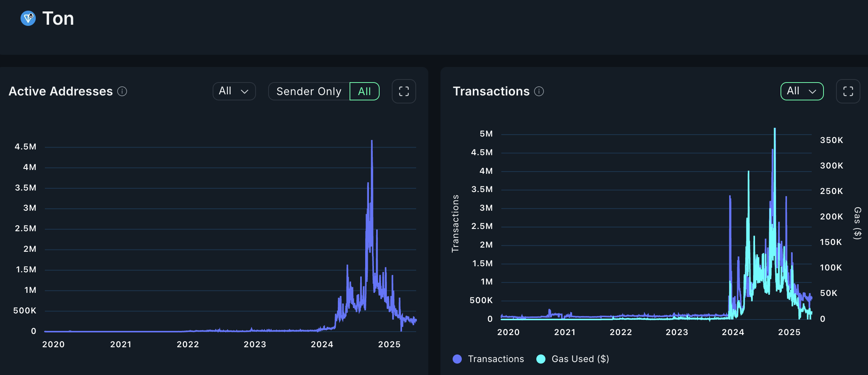Open the Active Addresses All time-range dropdown
Image resolution: width=868 pixels, height=375 pixels.
click(234, 91)
